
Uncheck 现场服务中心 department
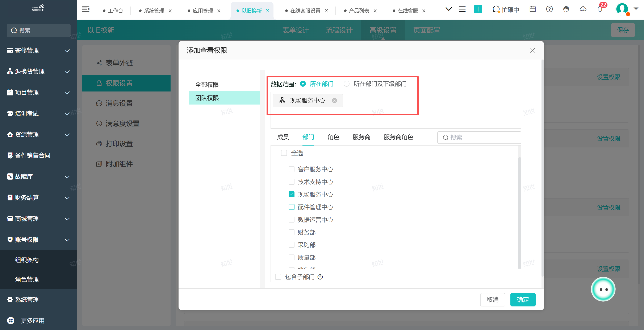pos(291,195)
